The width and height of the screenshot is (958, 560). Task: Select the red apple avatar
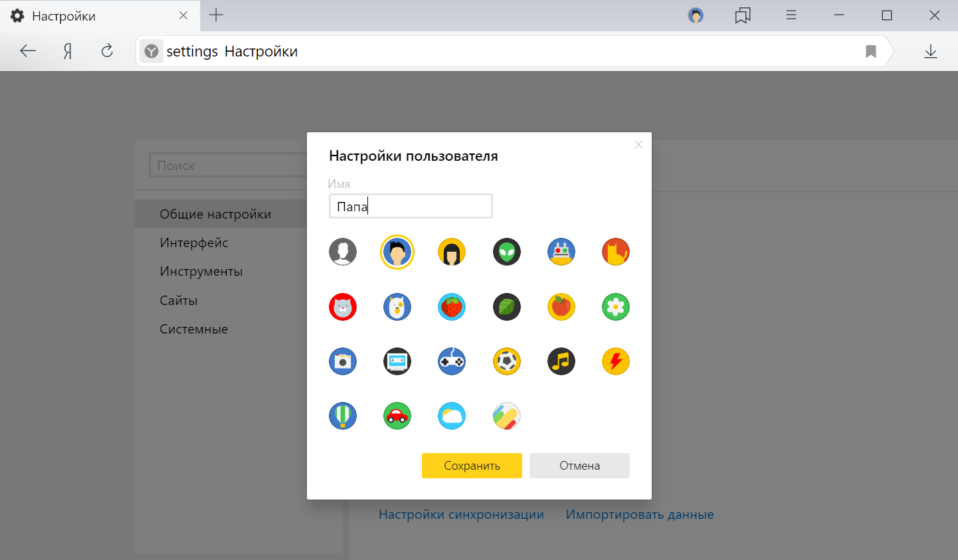[x=561, y=307]
